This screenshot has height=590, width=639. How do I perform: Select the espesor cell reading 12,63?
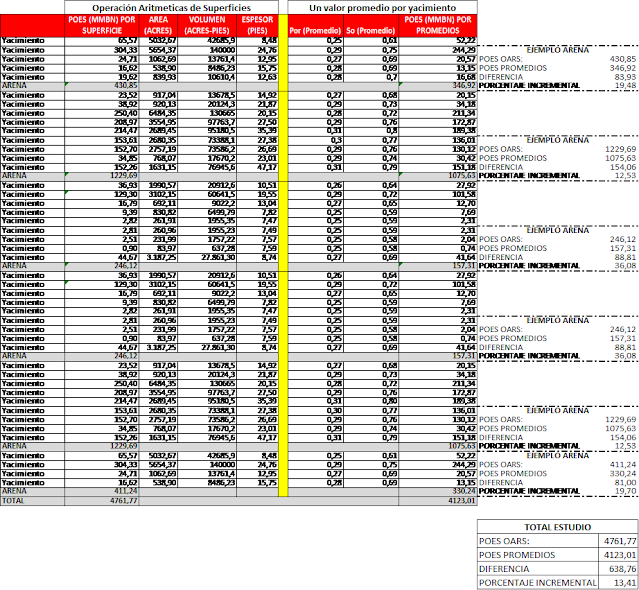click(x=257, y=77)
